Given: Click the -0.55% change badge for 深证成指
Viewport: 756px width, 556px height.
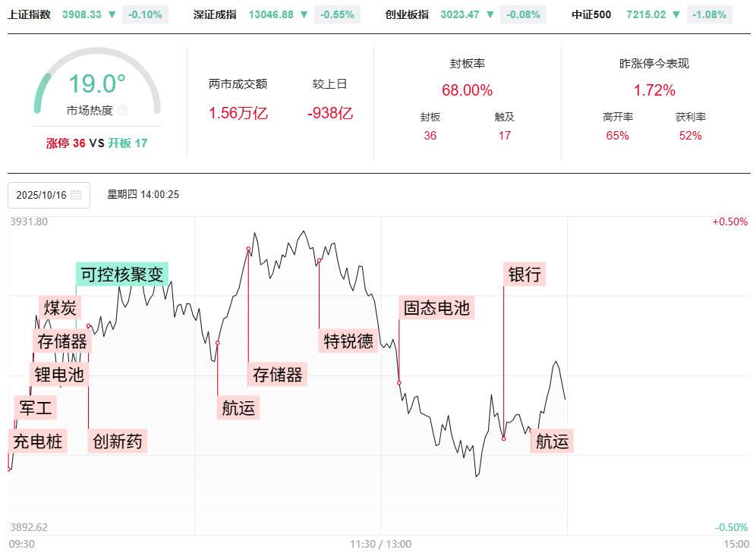Looking at the screenshot, I should tap(337, 14).
